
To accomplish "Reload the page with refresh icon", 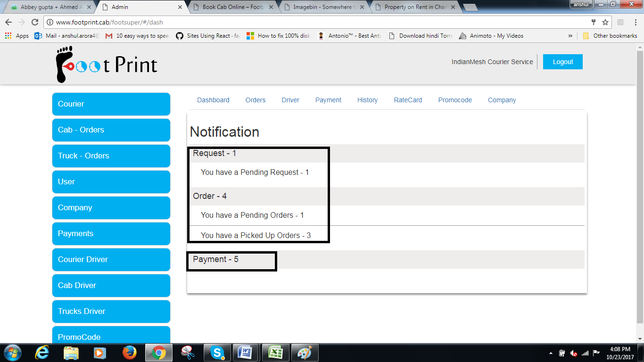I will click(34, 22).
